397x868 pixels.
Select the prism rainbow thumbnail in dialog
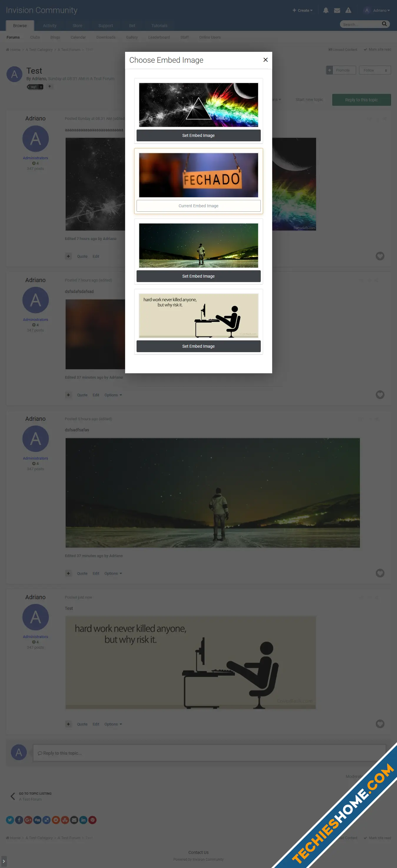pyautogui.click(x=198, y=105)
